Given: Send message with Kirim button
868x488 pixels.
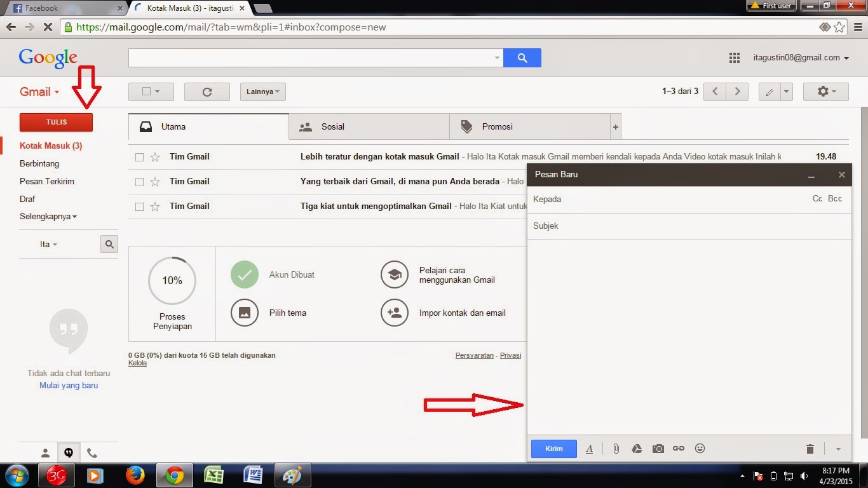Looking at the screenshot, I should click(554, 449).
